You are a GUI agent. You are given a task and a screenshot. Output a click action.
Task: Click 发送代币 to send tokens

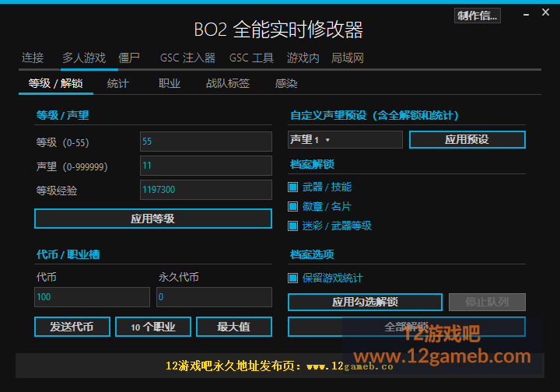72,327
